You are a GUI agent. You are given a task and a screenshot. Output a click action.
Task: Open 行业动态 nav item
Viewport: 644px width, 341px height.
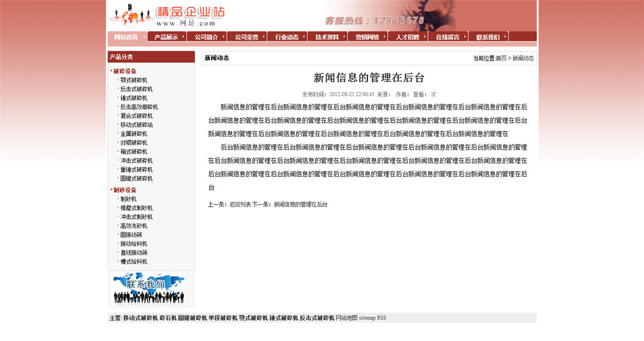(x=288, y=37)
